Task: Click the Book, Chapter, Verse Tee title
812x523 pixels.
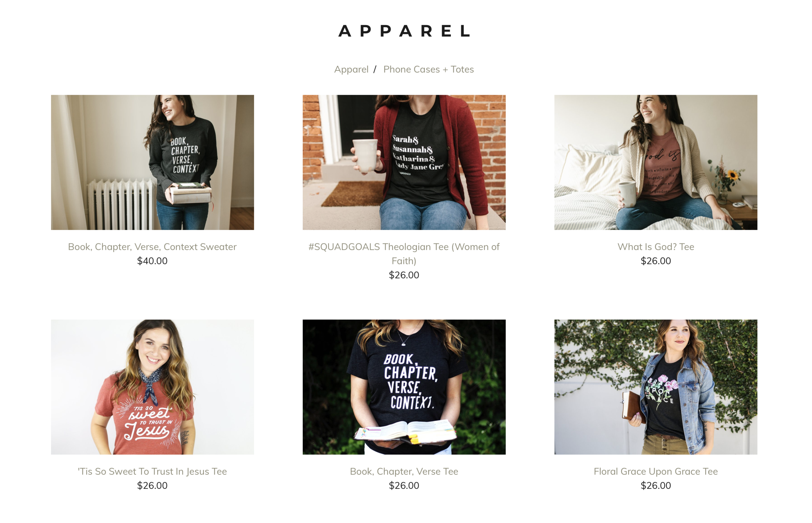Action: pos(404,471)
